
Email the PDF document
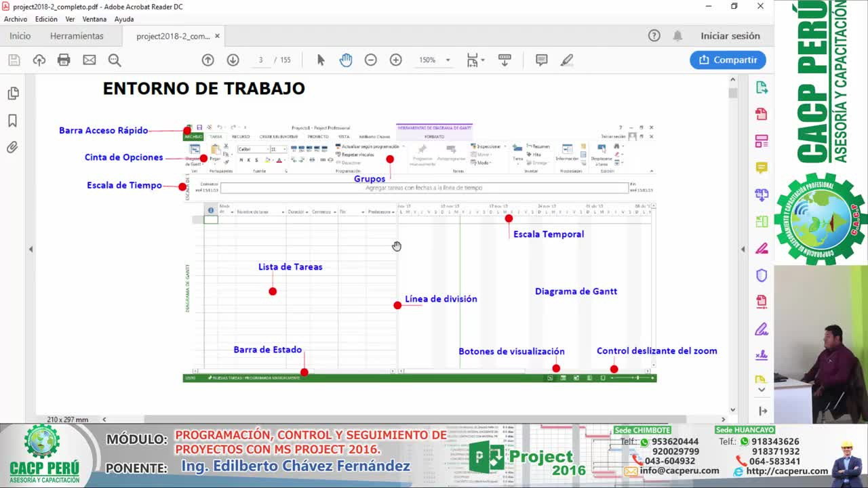(89, 60)
